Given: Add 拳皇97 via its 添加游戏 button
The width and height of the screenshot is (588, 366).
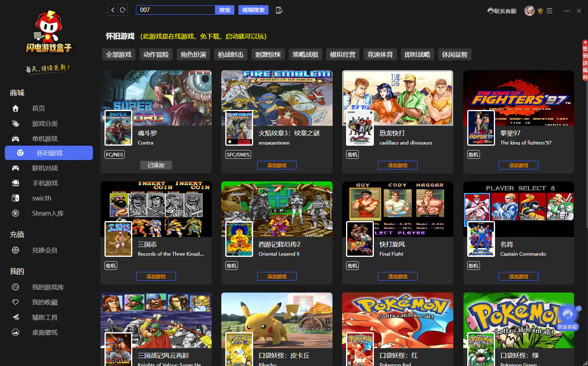Looking at the screenshot, I should [518, 166].
